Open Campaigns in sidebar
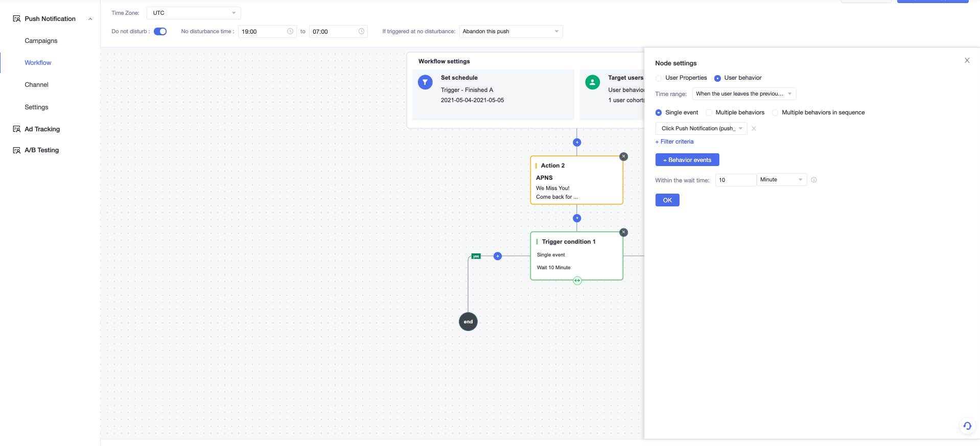This screenshot has width=980, height=446. click(41, 41)
